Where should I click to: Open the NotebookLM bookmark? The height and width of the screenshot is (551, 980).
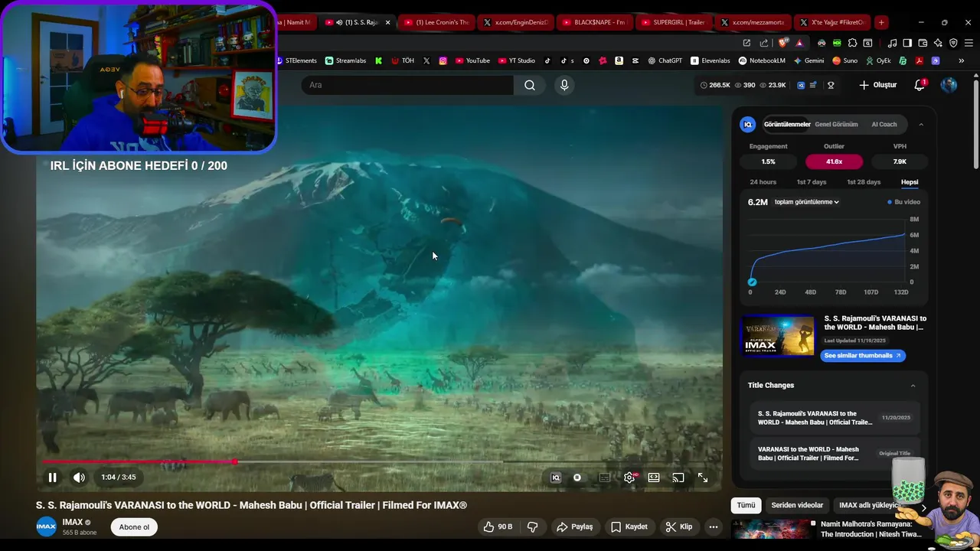(762, 60)
